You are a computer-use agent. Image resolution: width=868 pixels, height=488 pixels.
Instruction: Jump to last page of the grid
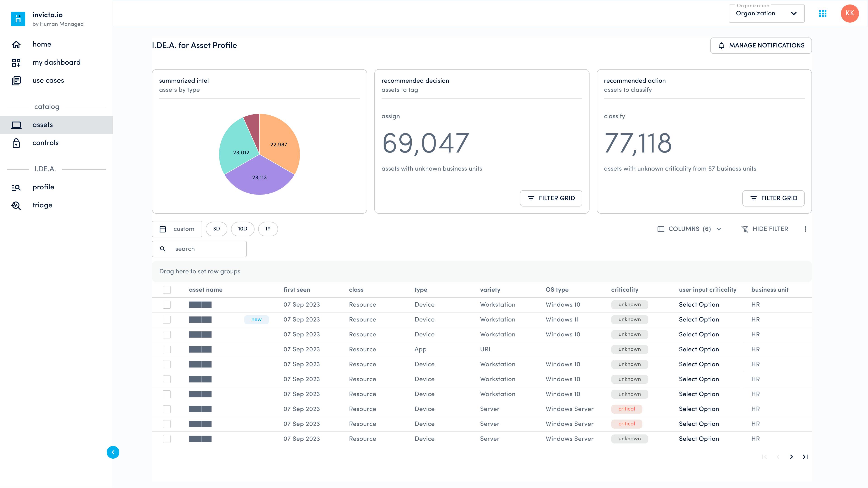coord(805,457)
